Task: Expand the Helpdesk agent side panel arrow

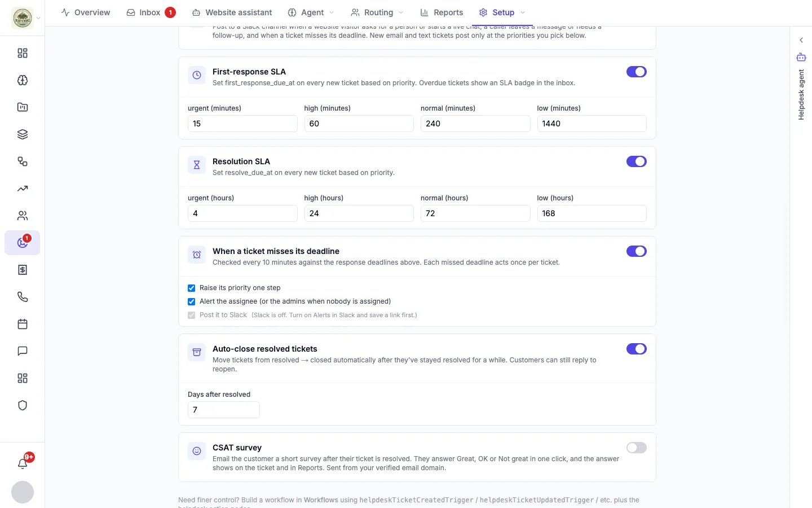Action: (x=801, y=40)
